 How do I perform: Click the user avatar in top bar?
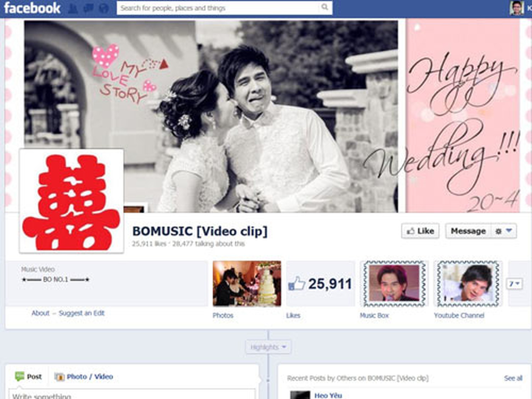point(516,8)
